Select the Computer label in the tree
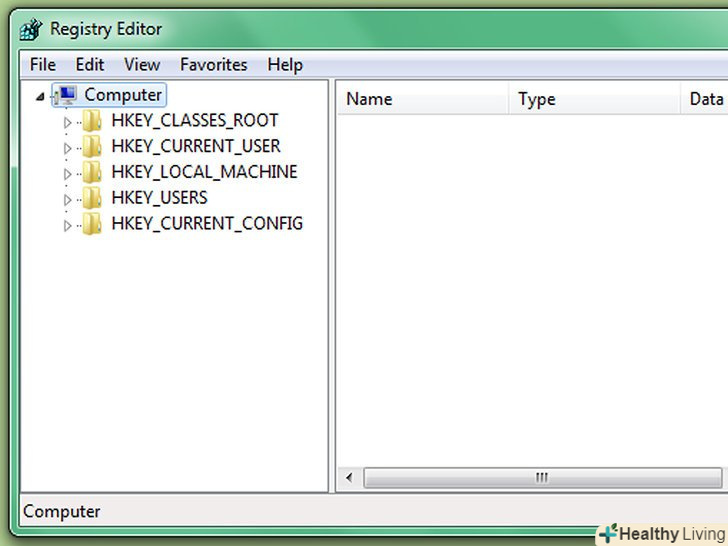Viewport: 728px width, 546px height. [123, 95]
